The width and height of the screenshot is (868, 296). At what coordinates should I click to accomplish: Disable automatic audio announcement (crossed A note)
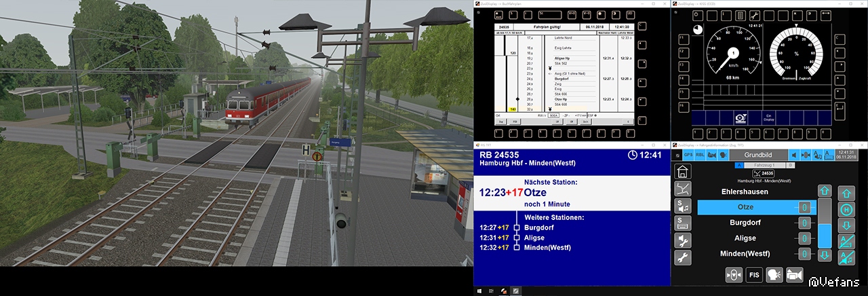(846, 258)
